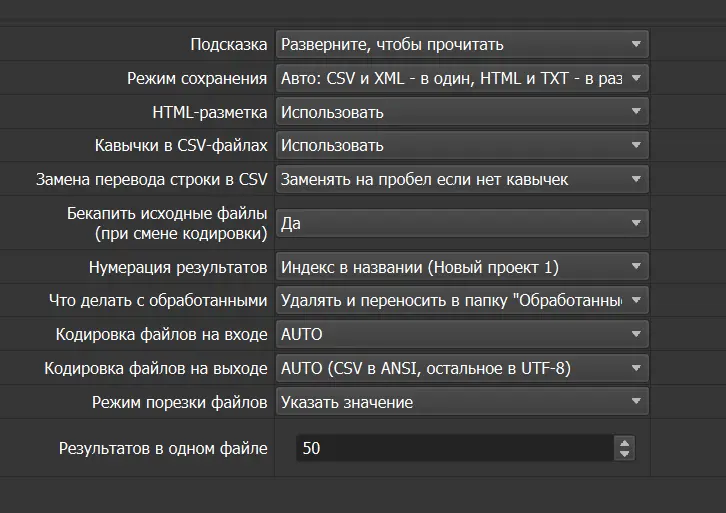Click the arrow icon of the Подсказка dropdown
The width and height of the screenshot is (726, 513).
point(636,44)
